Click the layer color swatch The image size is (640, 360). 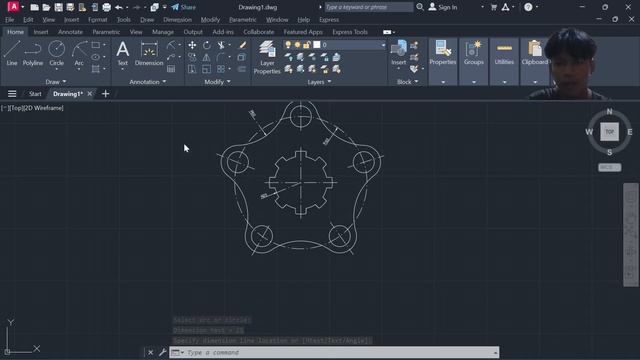click(317, 44)
